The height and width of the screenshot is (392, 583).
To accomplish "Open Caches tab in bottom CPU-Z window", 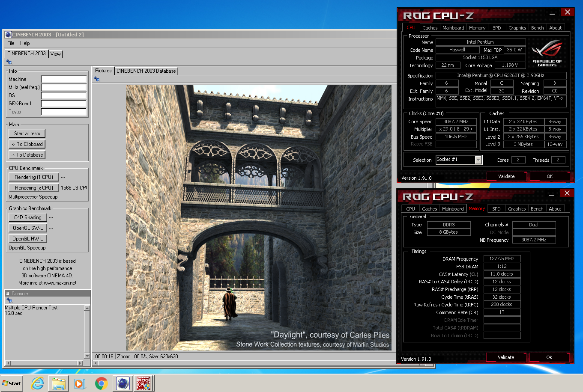I will pos(430,209).
